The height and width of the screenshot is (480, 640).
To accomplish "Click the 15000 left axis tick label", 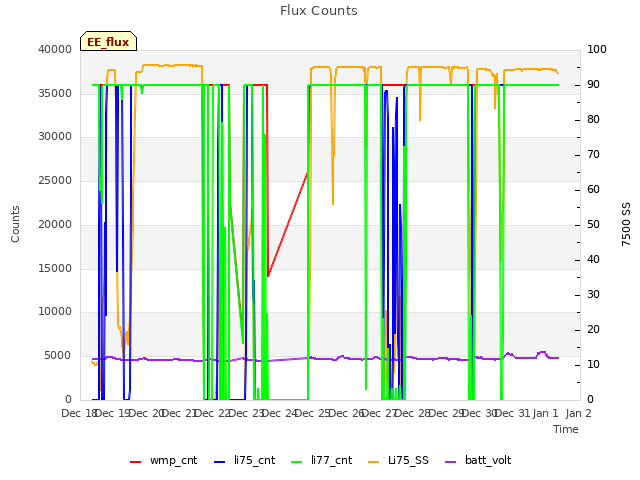I will 55,268.
